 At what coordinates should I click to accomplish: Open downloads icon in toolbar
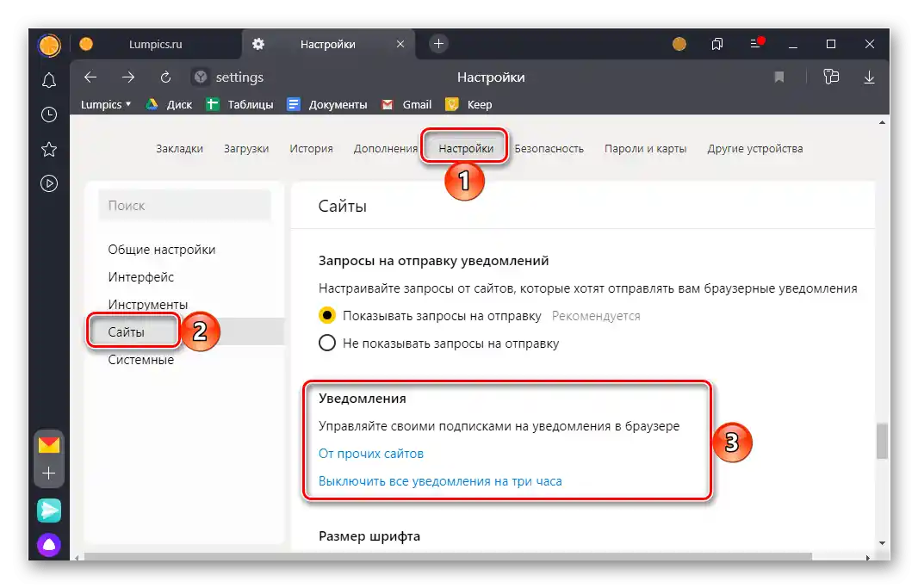pyautogui.click(x=869, y=77)
